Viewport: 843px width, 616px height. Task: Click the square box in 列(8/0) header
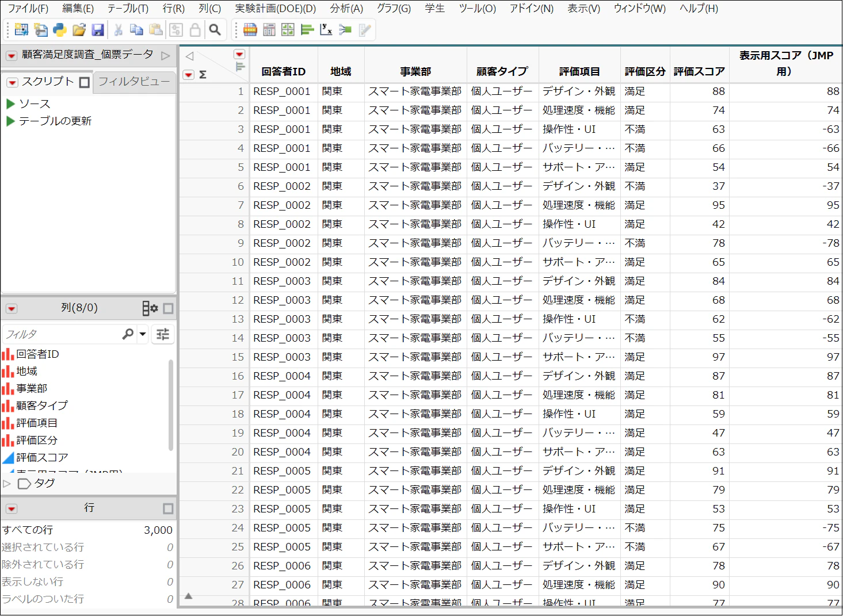click(x=168, y=309)
